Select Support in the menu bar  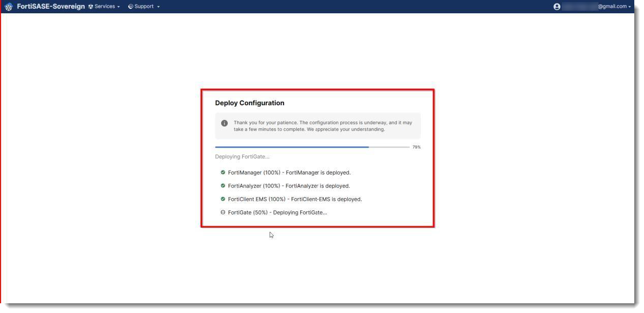click(x=144, y=7)
